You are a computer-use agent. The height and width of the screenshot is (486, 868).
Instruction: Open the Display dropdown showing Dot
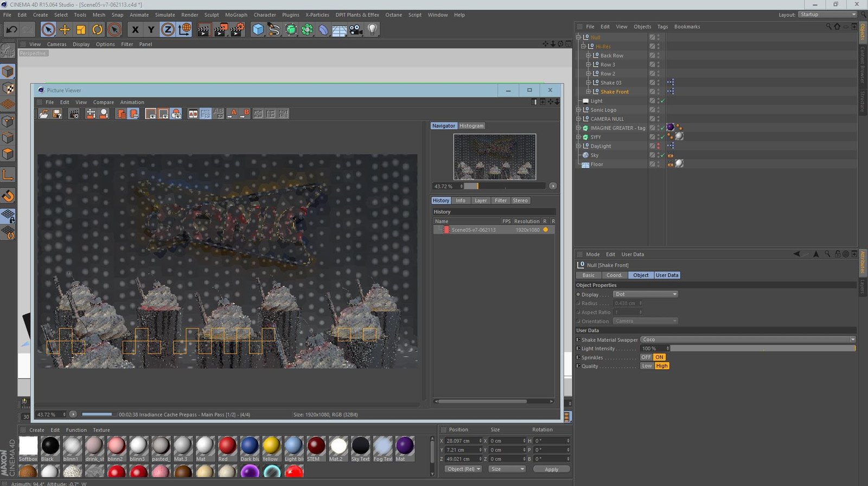click(646, 294)
